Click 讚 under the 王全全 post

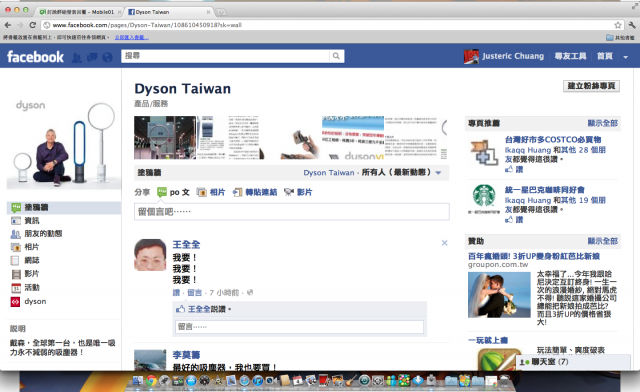pos(176,293)
